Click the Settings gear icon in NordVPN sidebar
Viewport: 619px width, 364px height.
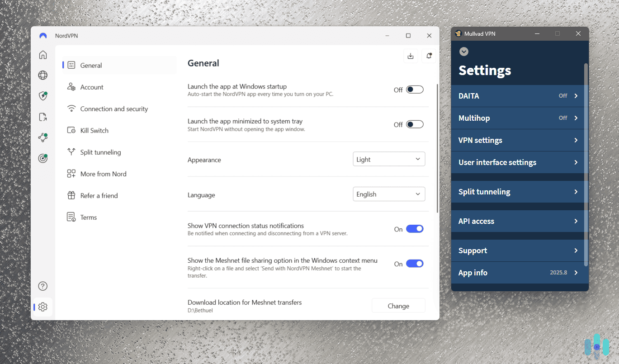[x=43, y=307]
